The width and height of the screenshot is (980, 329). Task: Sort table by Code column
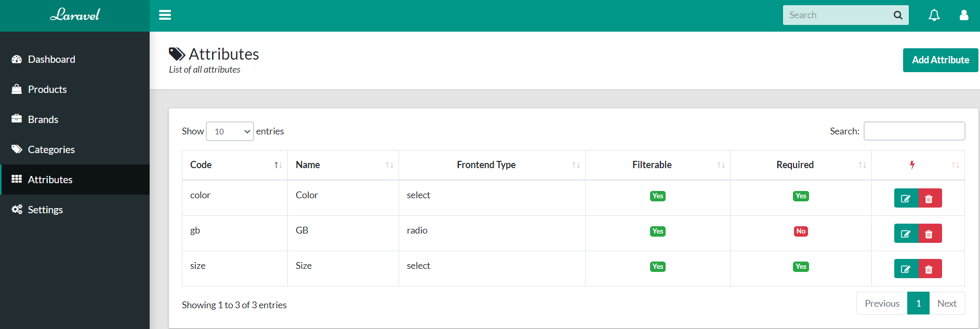click(235, 165)
